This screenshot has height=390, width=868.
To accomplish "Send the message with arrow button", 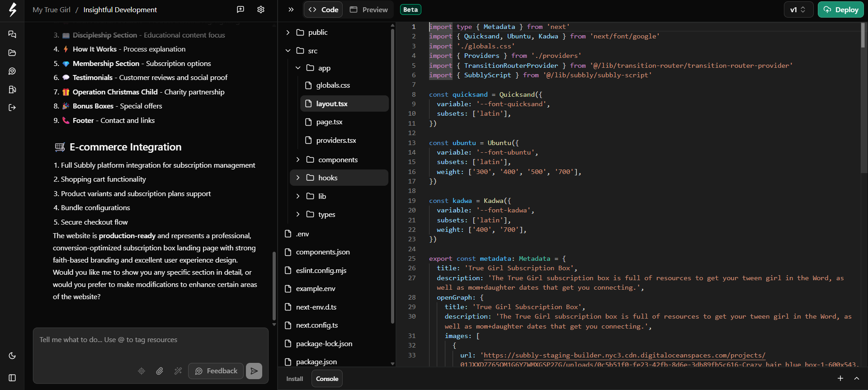I will [x=254, y=371].
